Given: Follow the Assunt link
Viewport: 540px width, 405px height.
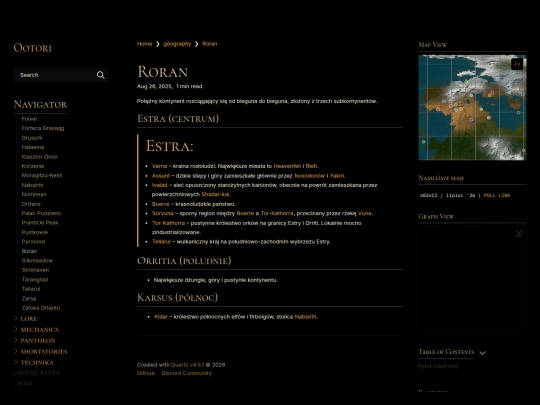Looking at the screenshot, I should [x=161, y=176].
